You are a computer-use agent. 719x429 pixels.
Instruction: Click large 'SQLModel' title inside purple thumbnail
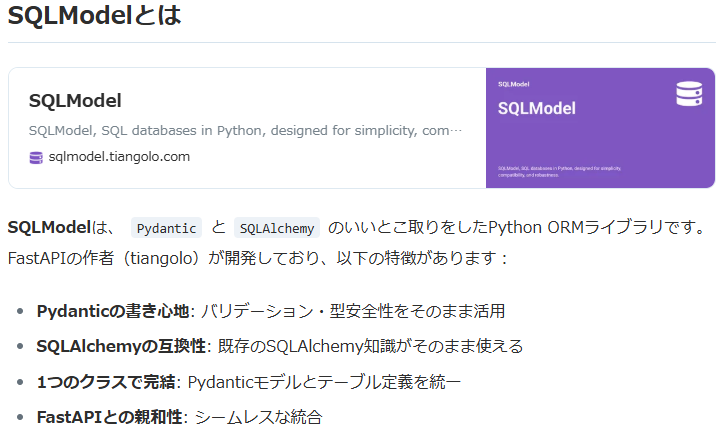[537, 109]
